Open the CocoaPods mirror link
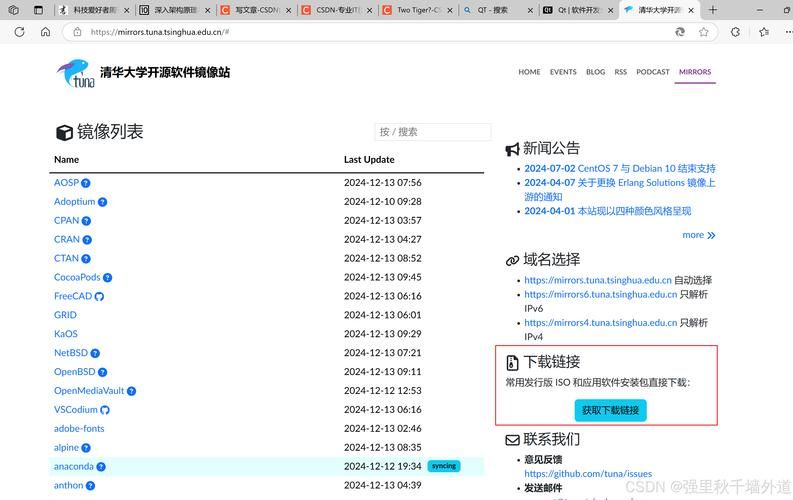 [x=77, y=277]
